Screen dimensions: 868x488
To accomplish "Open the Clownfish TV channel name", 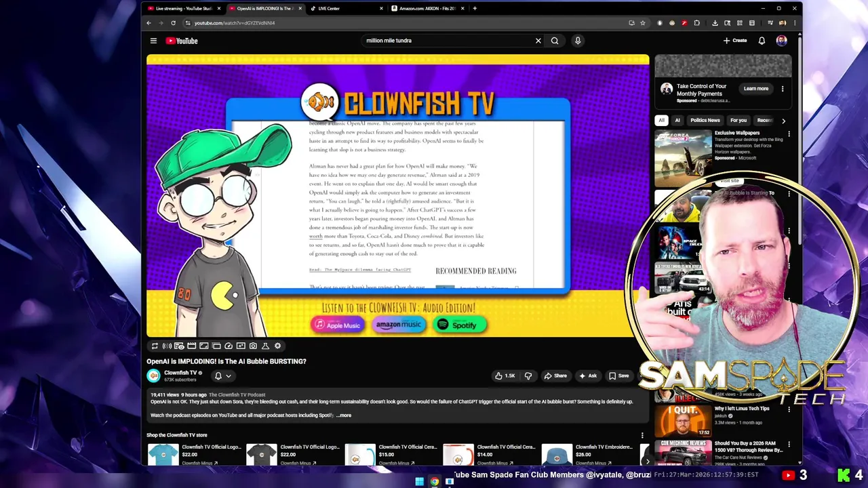I will pos(180,373).
